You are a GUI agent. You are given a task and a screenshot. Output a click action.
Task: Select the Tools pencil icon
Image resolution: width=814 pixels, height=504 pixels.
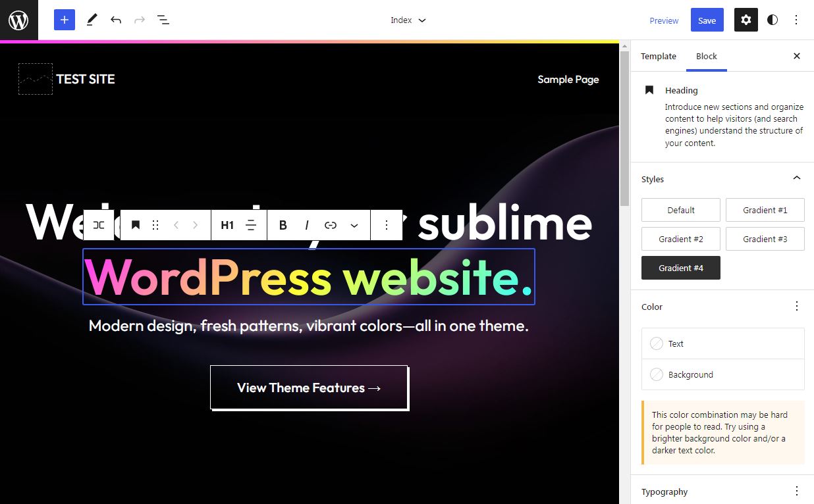[x=92, y=20]
